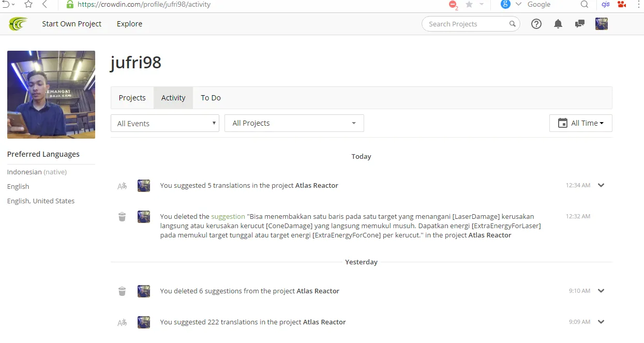The height and width of the screenshot is (343, 644).
Task: Click translation icon beside 222 translations entry
Action: coord(122,322)
